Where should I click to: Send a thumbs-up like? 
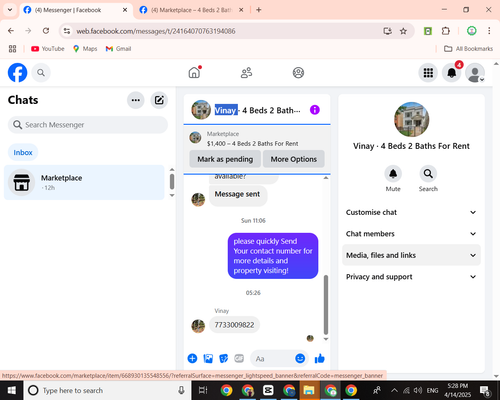pyautogui.click(x=320, y=358)
